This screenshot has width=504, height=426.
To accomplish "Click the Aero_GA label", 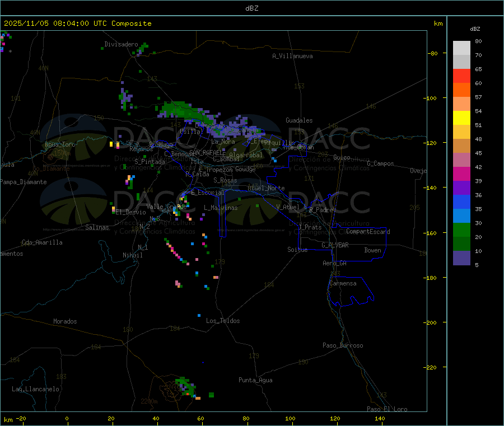I will [335, 263].
